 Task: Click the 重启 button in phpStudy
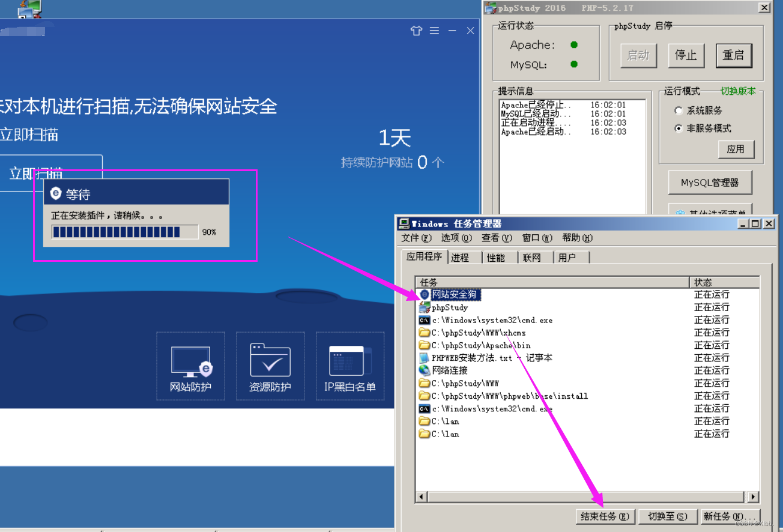[734, 56]
